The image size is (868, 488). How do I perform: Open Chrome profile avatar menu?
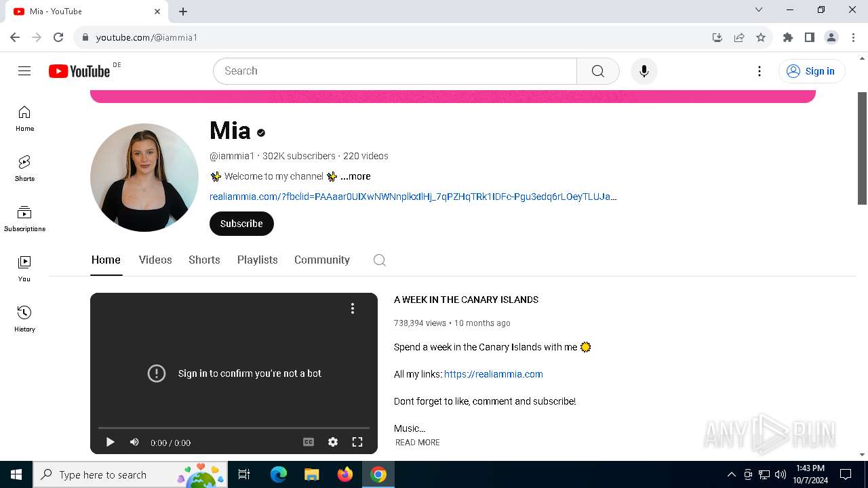click(831, 37)
